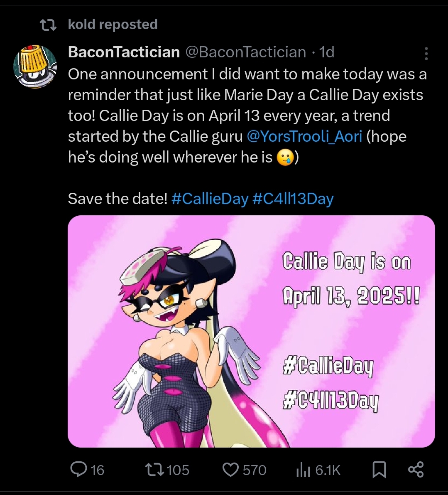Viewport: 448px width, 495px height.
Task: Tap the share icon on the post
Action: (x=416, y=470)
